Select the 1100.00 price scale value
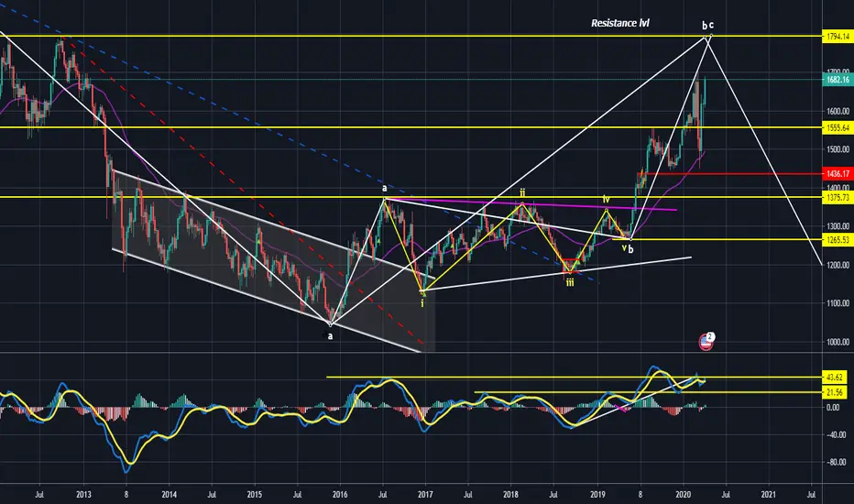Screen dimensions: 854x504 click(x=838, y=303)
